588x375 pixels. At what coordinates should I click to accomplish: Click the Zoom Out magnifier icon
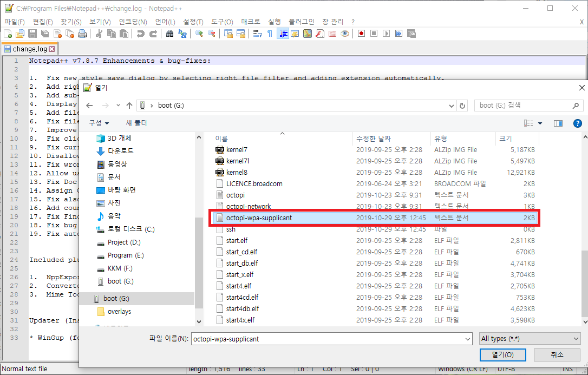pos(212,34)
